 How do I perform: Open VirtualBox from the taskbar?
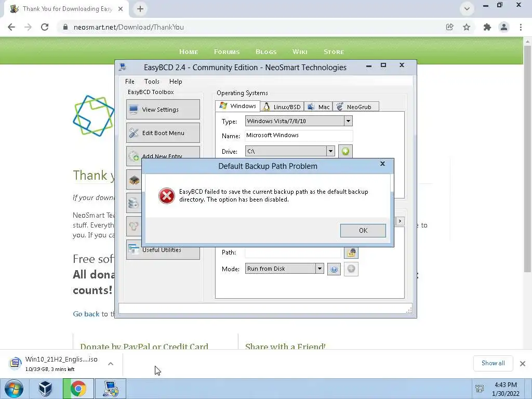pos(45,389)
